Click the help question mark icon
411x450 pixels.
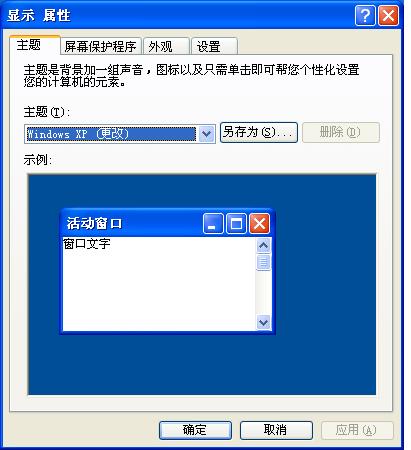(x=365, y=15)
